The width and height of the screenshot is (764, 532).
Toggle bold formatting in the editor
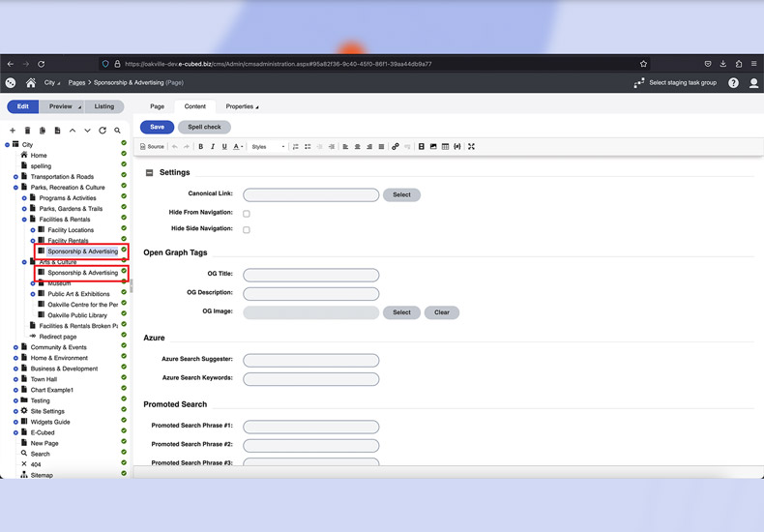201,147
